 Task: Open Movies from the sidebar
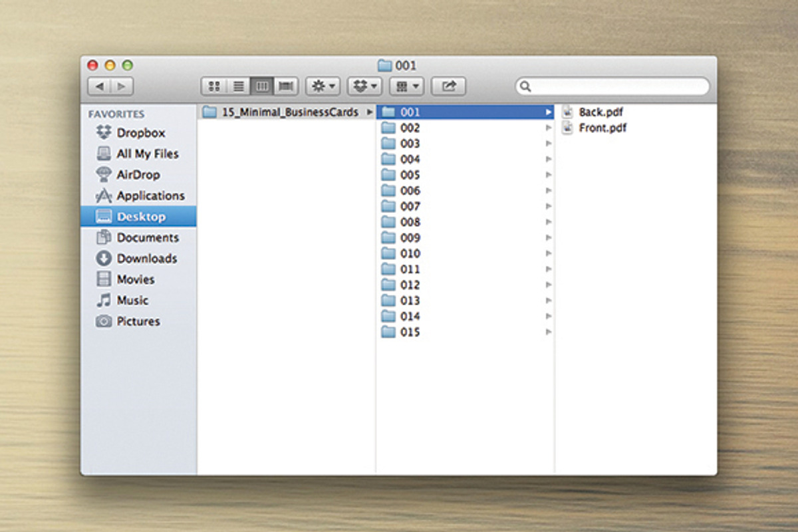coord(138,279)
